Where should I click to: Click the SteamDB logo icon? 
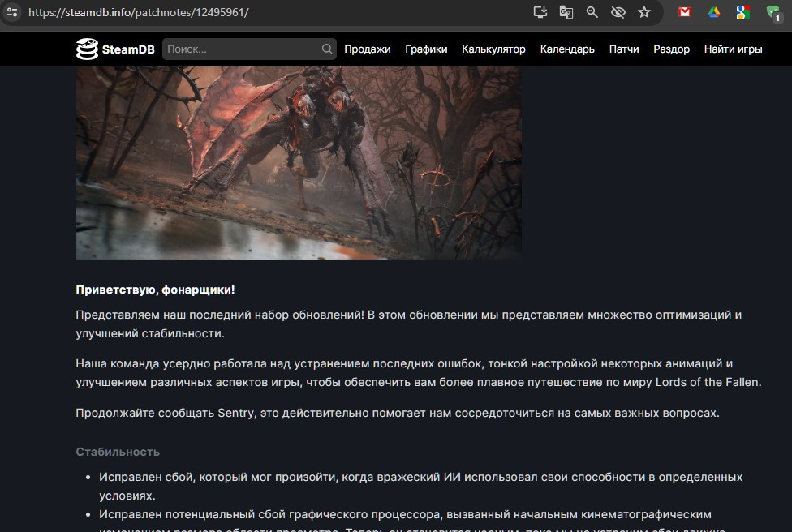pos(87,49)
